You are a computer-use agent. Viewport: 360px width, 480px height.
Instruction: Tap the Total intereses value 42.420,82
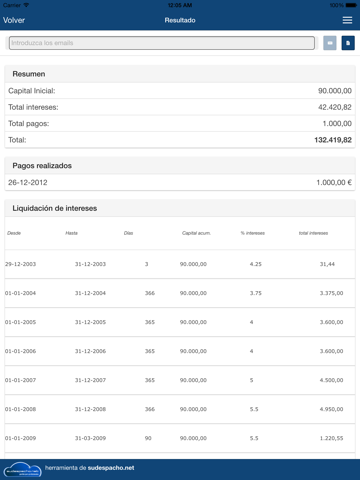click(x=335, y=107)
